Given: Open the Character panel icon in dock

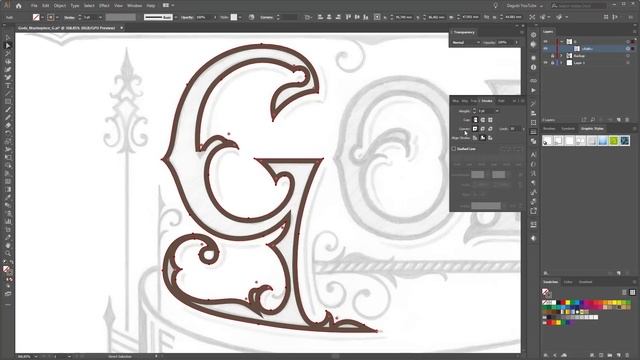Looking at the screenshot, I should point(533,155).
